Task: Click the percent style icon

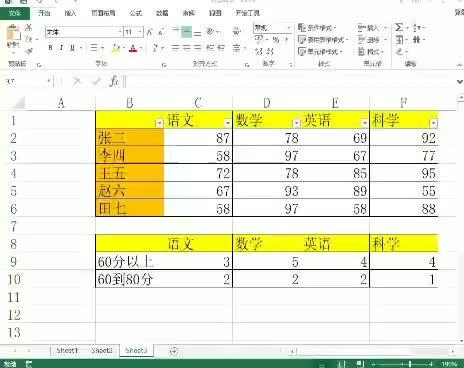Action: click(x=276, y=40)
